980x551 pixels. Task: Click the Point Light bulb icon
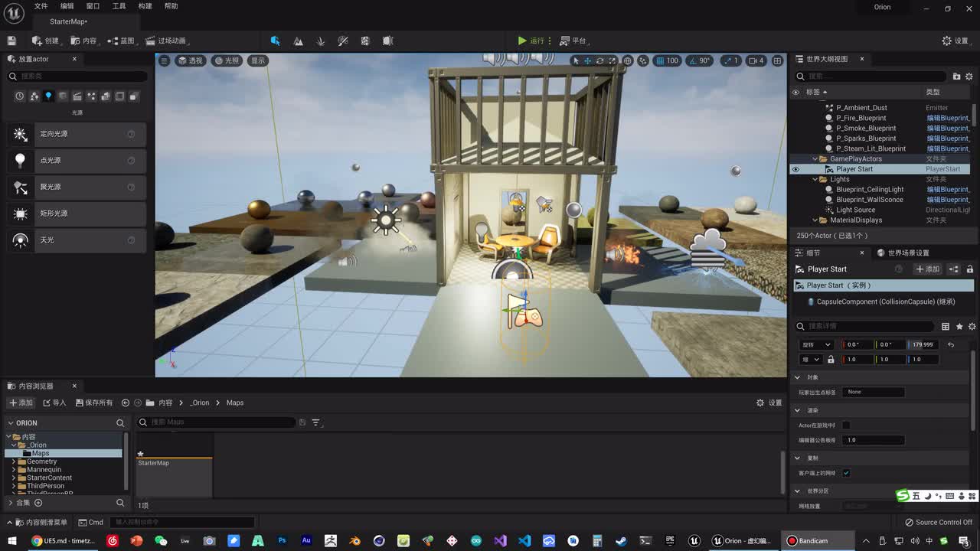click(21, 161)
